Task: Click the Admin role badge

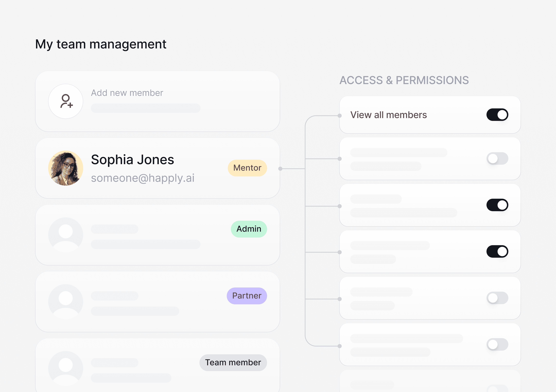Action: (x=249, y=229)
